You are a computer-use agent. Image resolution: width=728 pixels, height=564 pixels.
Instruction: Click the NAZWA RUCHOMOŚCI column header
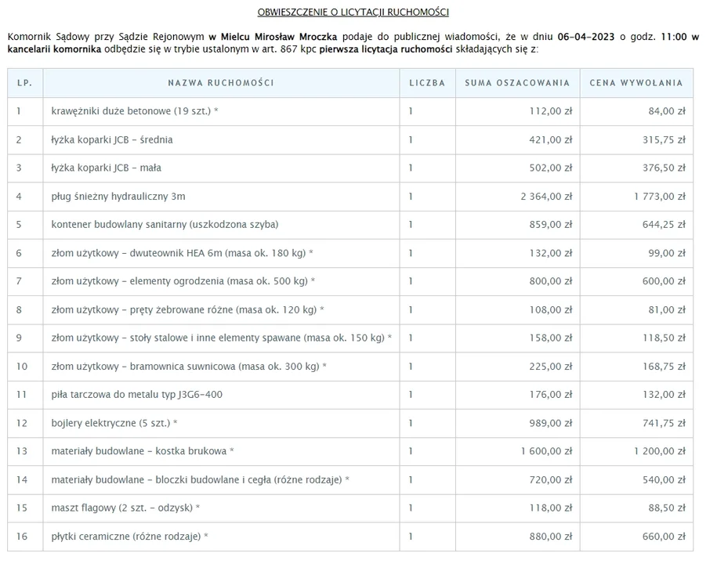pos(221,83)
